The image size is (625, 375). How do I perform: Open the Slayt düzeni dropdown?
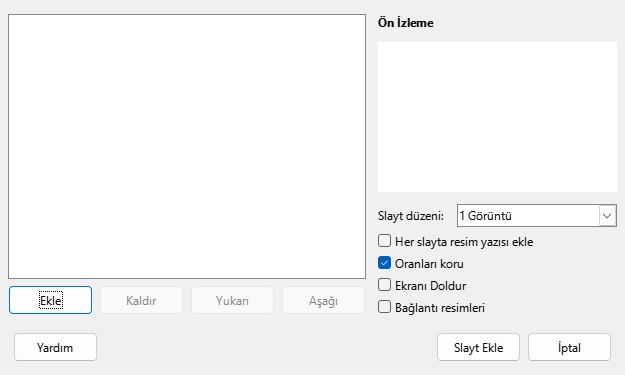537,216
